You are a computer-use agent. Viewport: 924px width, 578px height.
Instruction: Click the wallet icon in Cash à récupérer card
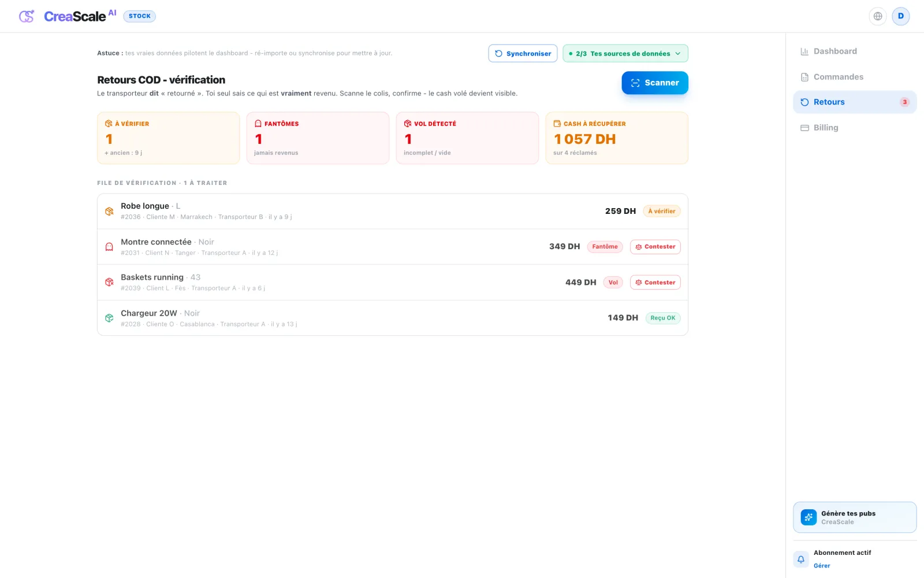click(x=557, y=124)
